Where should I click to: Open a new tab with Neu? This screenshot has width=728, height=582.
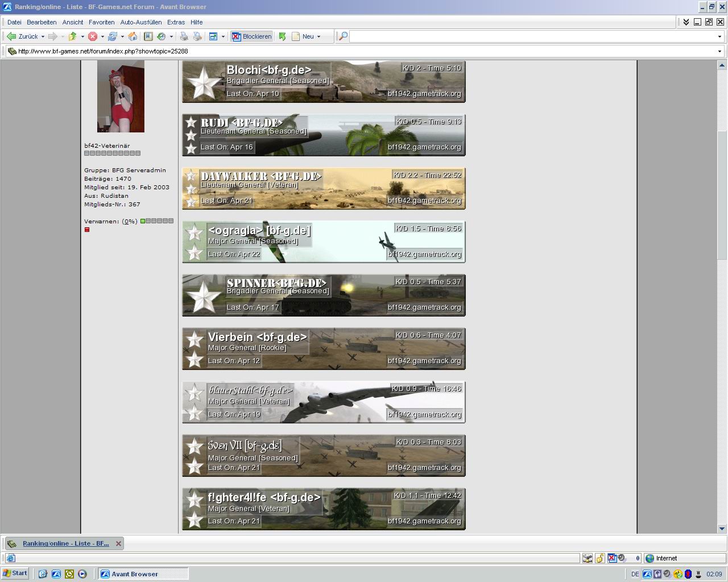303,36
